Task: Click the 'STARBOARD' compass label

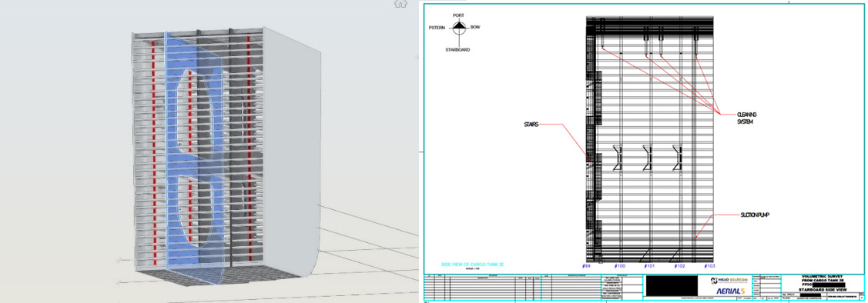Action: click(457, 50)
